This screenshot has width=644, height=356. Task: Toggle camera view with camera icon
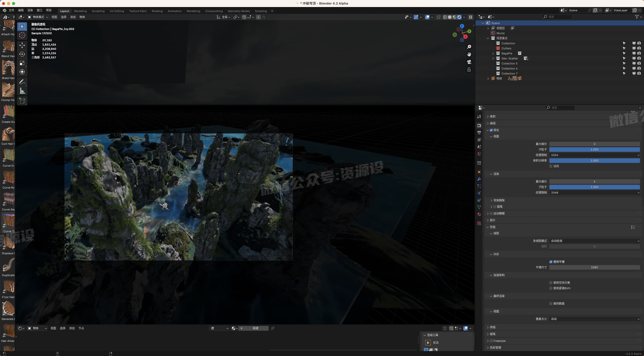coord(469,62)
